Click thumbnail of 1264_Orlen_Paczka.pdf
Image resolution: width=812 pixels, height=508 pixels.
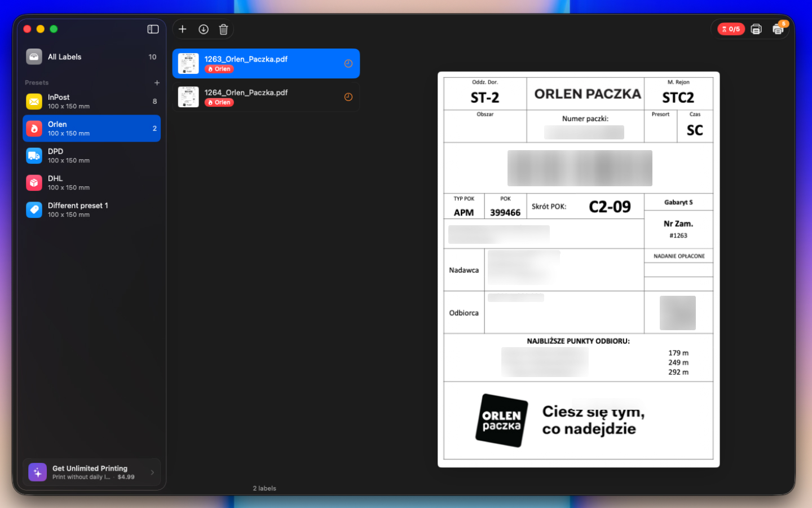[x=188, y=97]
